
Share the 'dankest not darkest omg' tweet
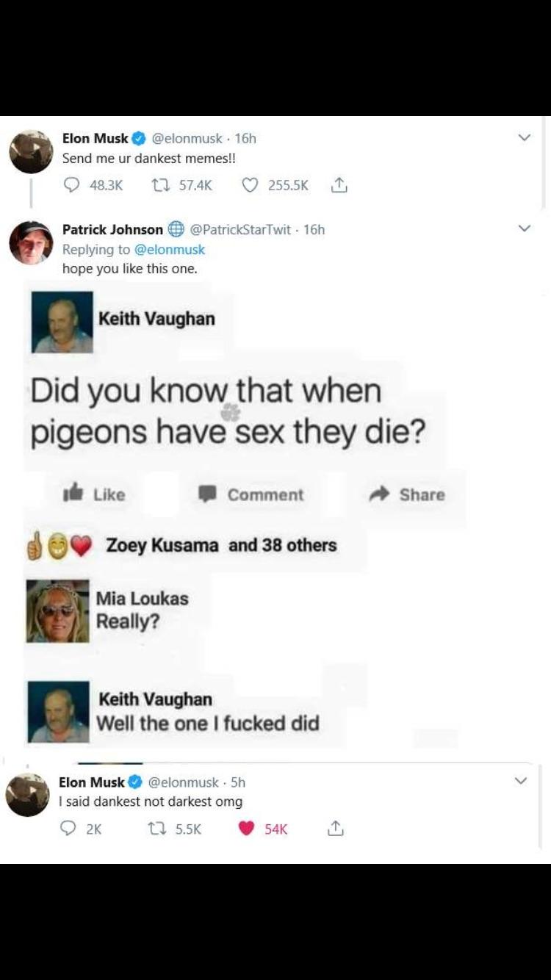(x=334, y=829)
